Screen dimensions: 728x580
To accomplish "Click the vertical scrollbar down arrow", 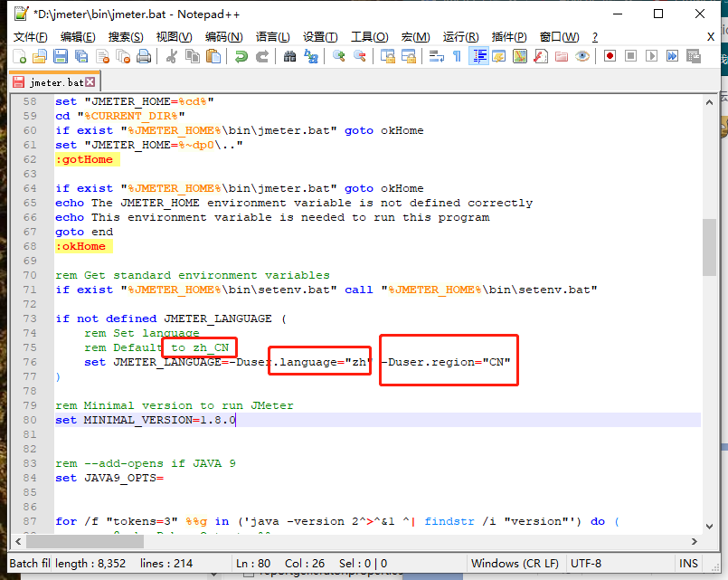I will coord(709,526).
